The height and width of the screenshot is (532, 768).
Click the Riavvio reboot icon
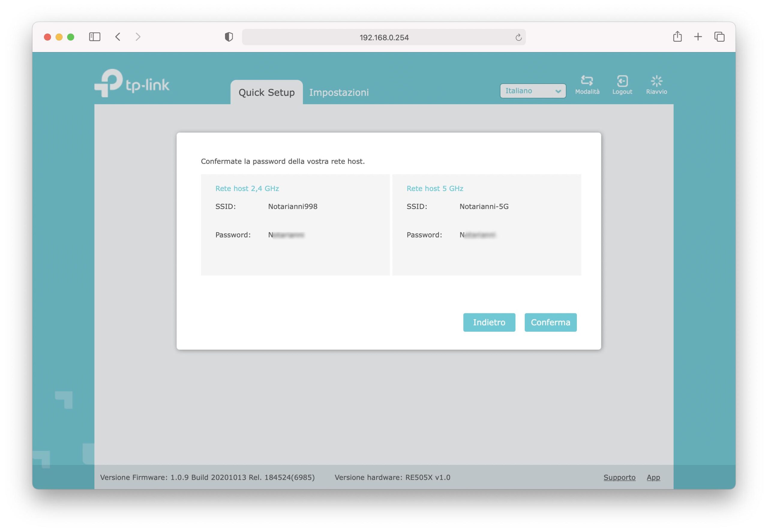656,81
